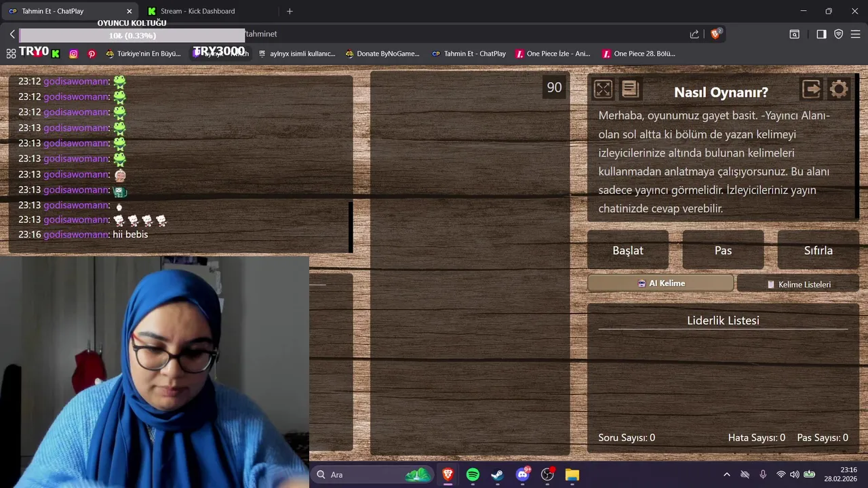
Task: Expand the hidden system tray icons chevron
Action: (726, 474)
